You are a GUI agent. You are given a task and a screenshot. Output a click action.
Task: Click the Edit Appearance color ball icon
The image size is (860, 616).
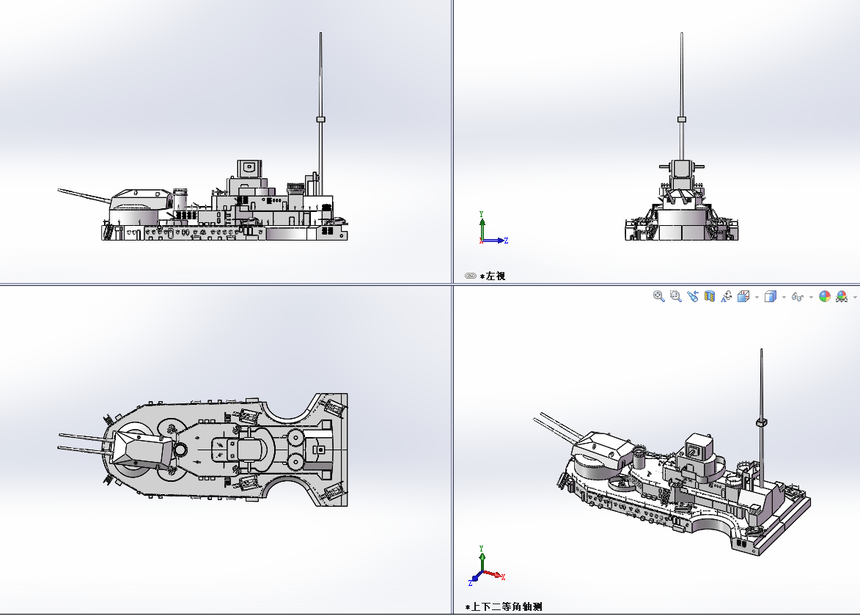(824, 297)
